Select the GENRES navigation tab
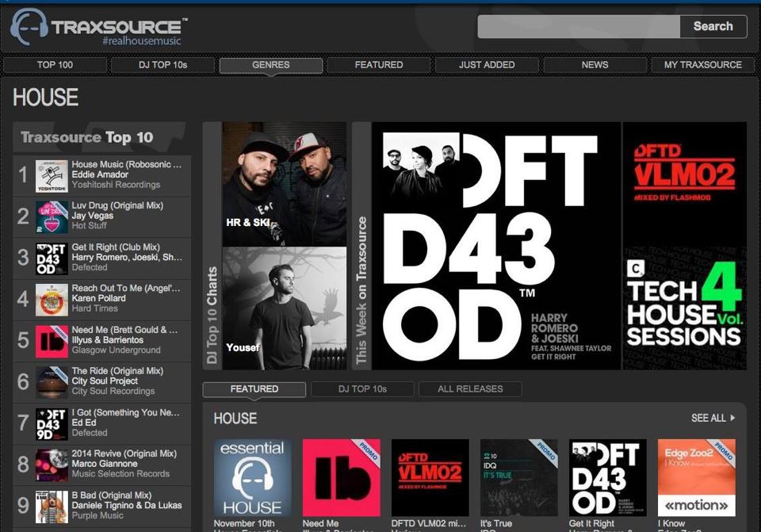Screen dimensions: 761x532 click(271, 65)
